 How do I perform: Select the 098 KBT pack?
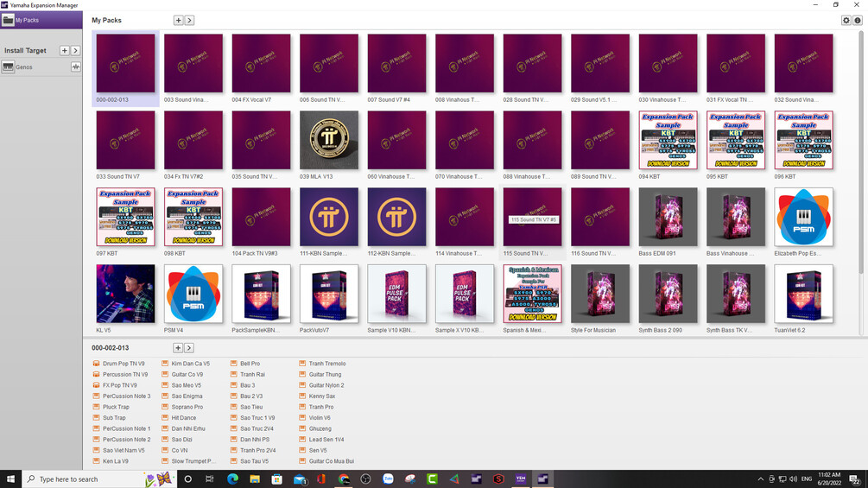(193, 217)
